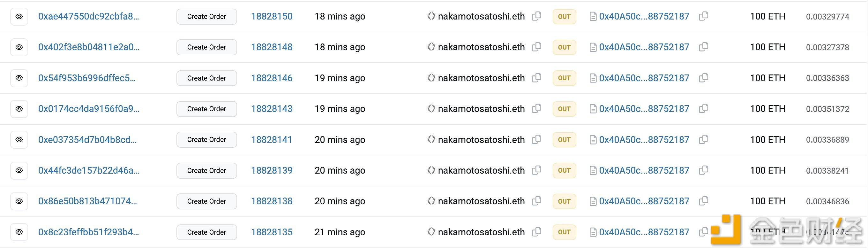The width and height of the screenshot is (868, 250).
Task: Open transaction hash 0x402f3e8b04811e2a0
Action: [x=89, y=47]
